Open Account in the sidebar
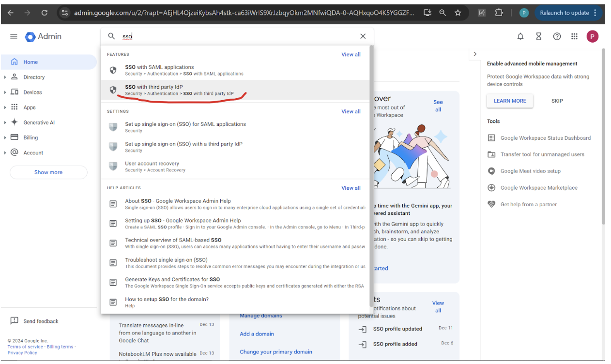 pos(33,152)
